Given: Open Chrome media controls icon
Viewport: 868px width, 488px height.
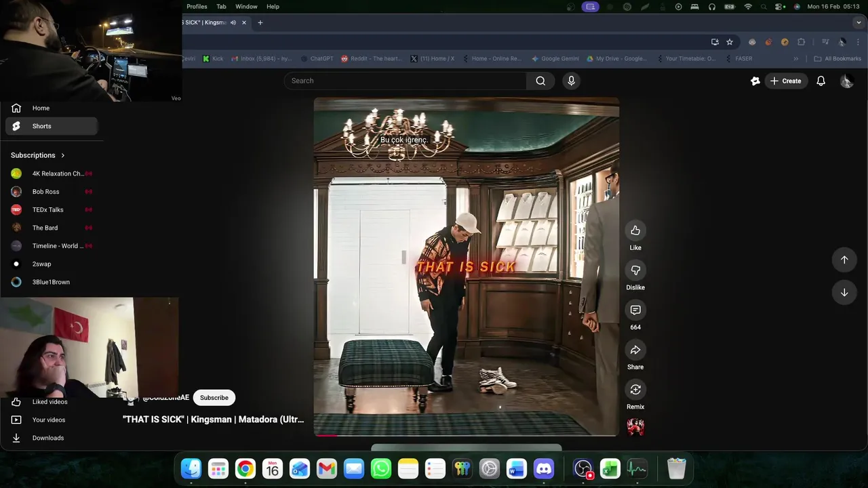Looking at the screenshot, I should click(x=825, y=42).
